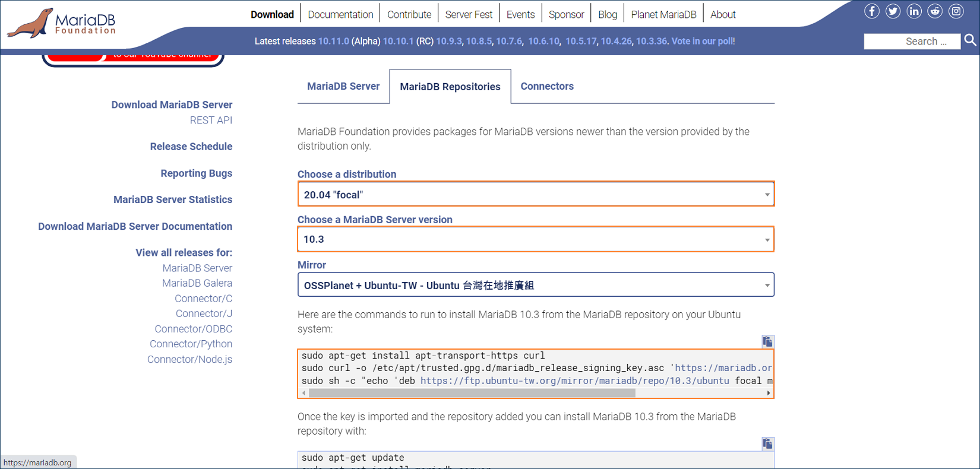This screenshot has width=980, height=469.
Task: Copy the repository setup commands
Action: click(767, 341)
